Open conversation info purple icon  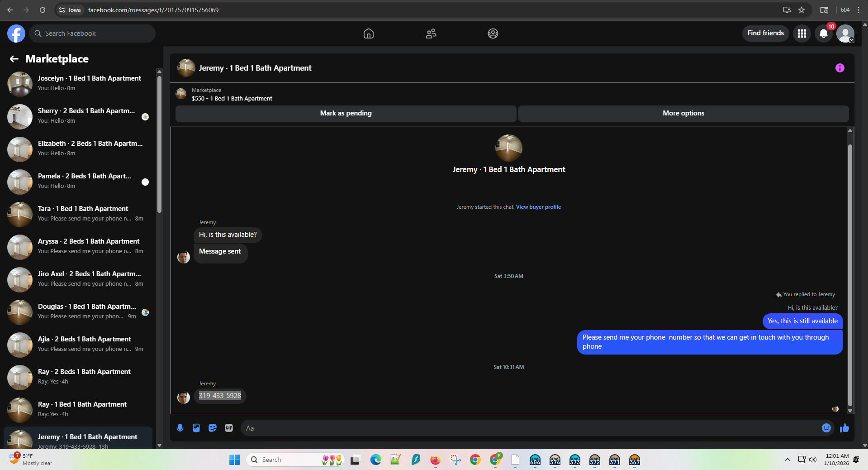coord(840,68)
